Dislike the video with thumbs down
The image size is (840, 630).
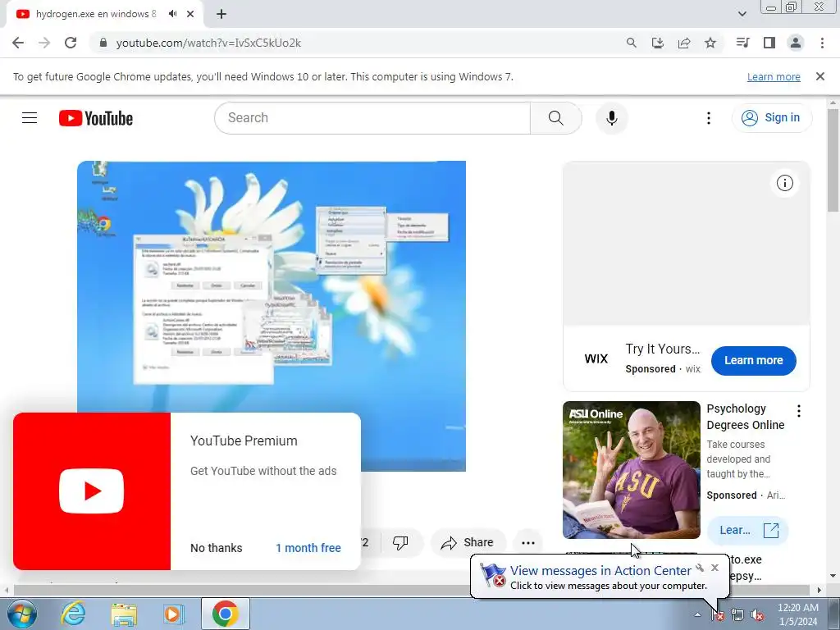point(400,543)
